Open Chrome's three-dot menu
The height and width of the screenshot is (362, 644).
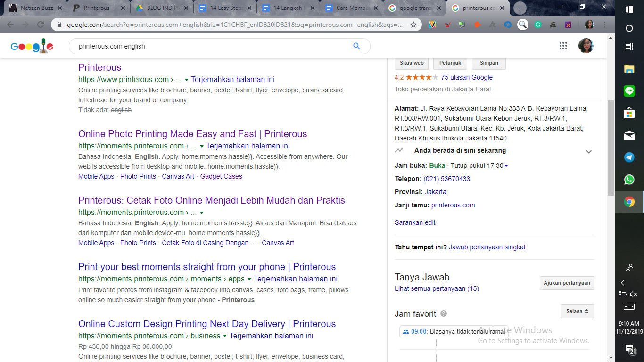pyautogui.click(x=605, y=25)
